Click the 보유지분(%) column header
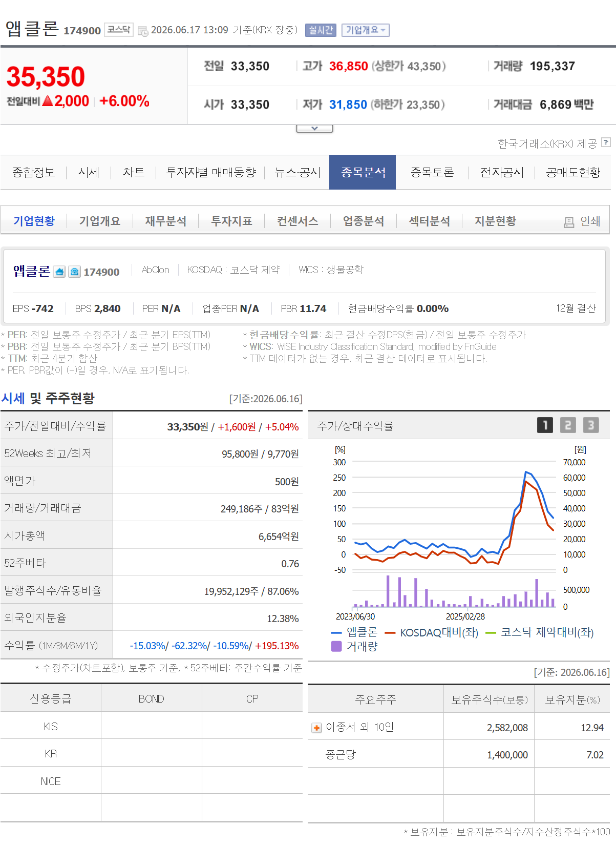 pyautogui.click(x=572, y=699)
